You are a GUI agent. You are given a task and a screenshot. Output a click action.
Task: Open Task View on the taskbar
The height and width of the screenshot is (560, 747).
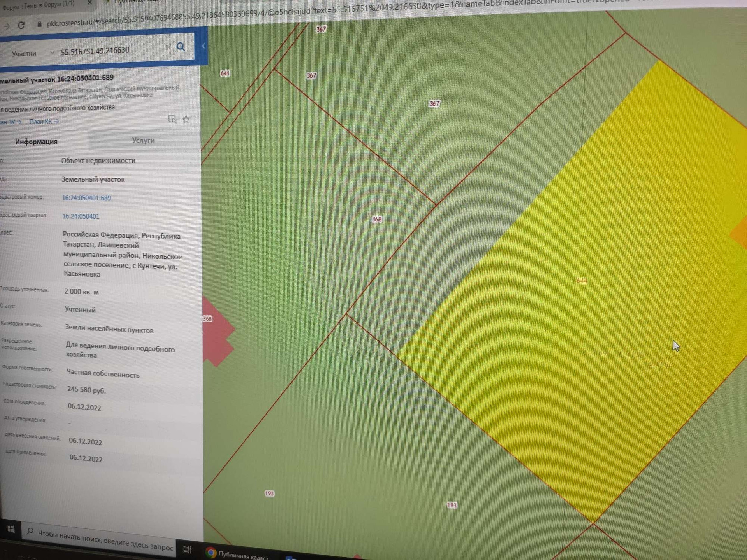(x=187, y=549)
